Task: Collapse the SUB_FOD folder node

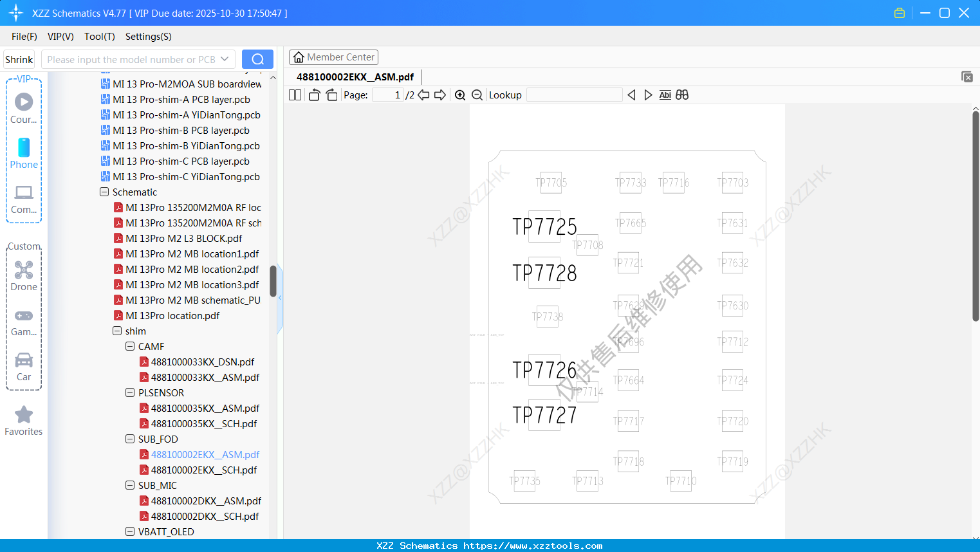Action: [x=130, y=439]
